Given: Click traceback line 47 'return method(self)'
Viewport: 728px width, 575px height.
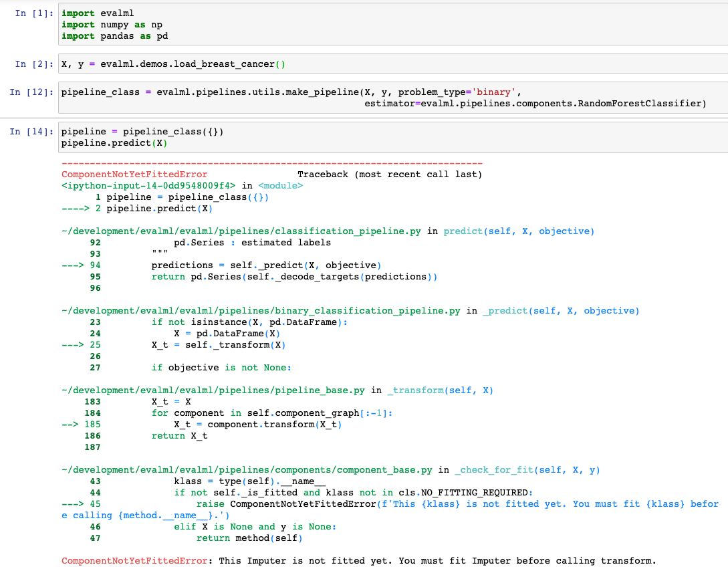Looking at the screenshot, I should [x=249, y=538].
